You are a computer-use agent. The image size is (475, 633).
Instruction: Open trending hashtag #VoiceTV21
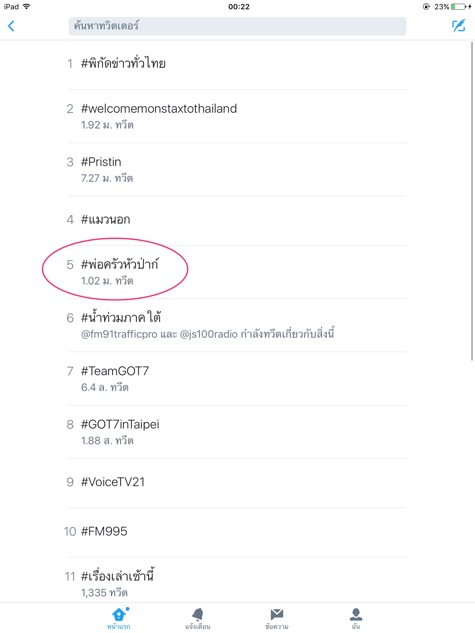236,483
